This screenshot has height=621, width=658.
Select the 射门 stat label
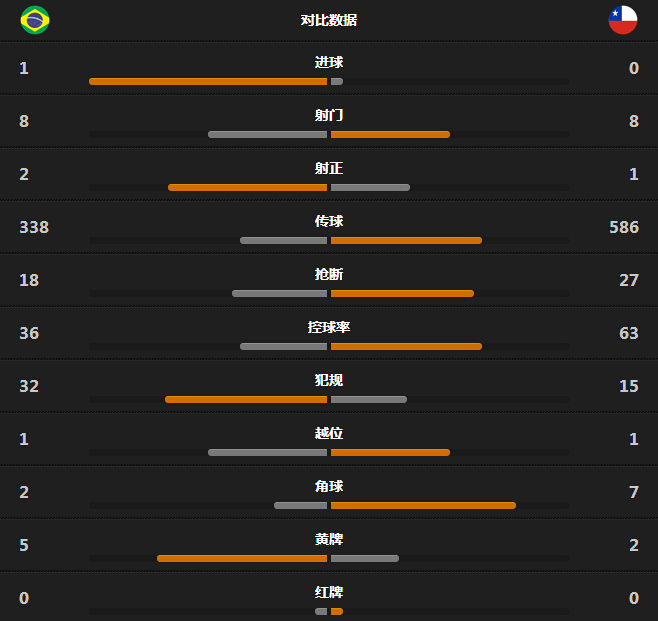tap(329, 115)
